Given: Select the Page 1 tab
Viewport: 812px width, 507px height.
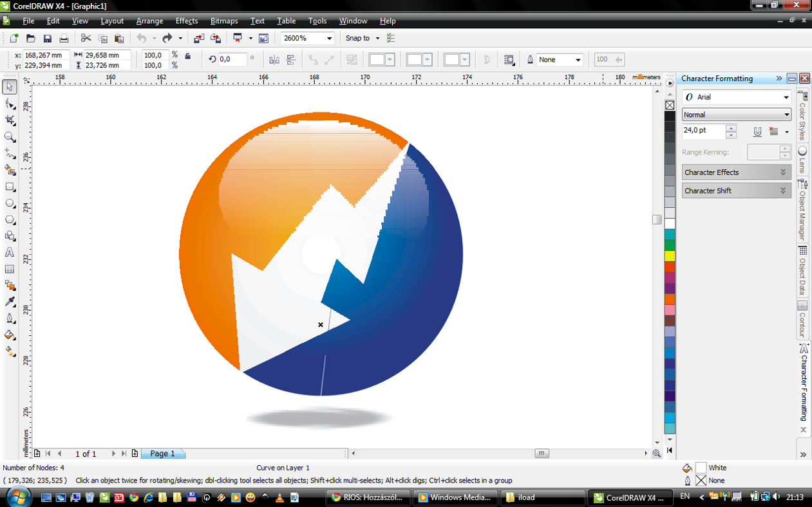Looking at the screenshot, I should pyautogui.click(x=163, y=454).
